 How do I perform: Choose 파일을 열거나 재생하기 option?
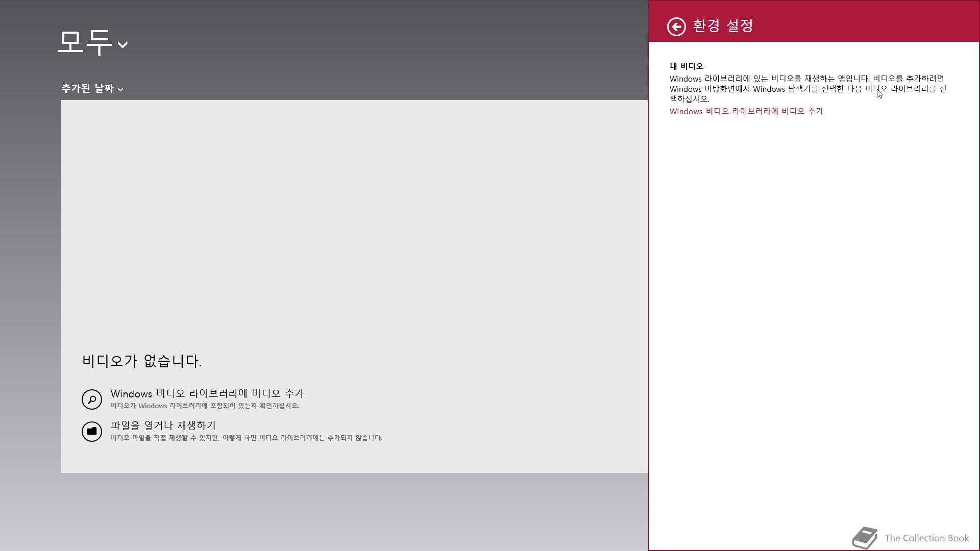point(163,425)
